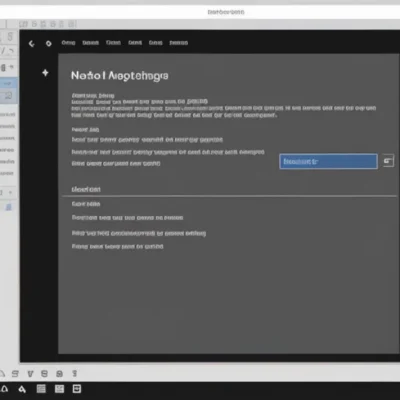400x400 pixels.
Task: Open the last text menu in dark top bar
Action: tap(179, 43)
